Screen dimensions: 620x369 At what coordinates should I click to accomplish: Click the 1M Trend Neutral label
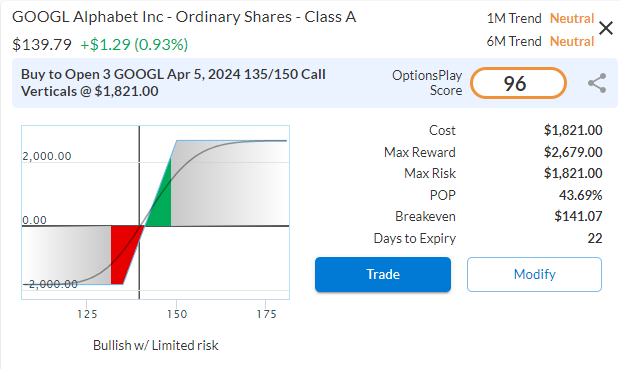(x=540, y=18)
